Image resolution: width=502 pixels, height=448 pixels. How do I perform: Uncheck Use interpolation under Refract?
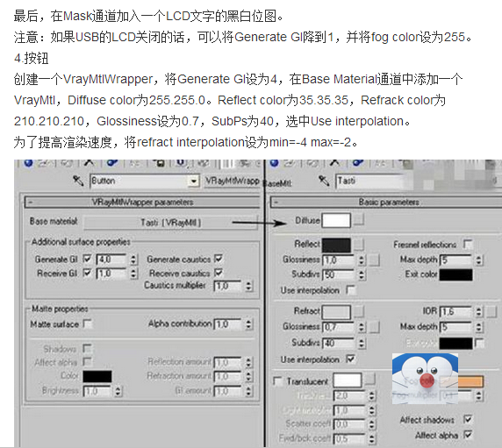(351, 359)
